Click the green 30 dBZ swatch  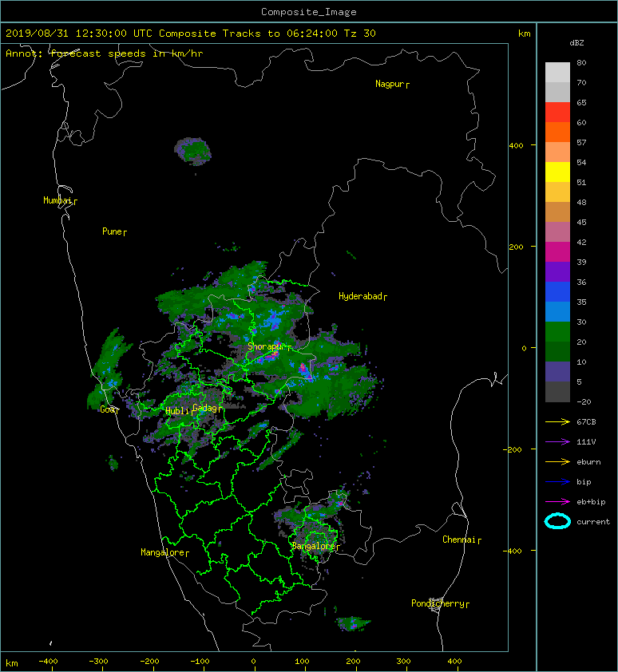point(557,331)
